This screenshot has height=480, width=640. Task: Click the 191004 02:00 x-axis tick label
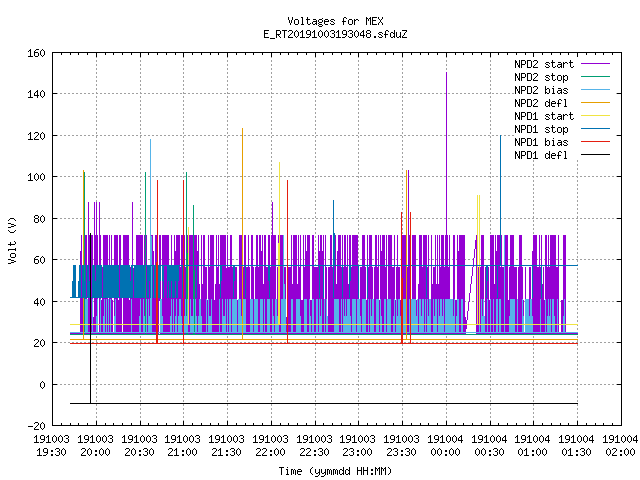tap(620, 446)
